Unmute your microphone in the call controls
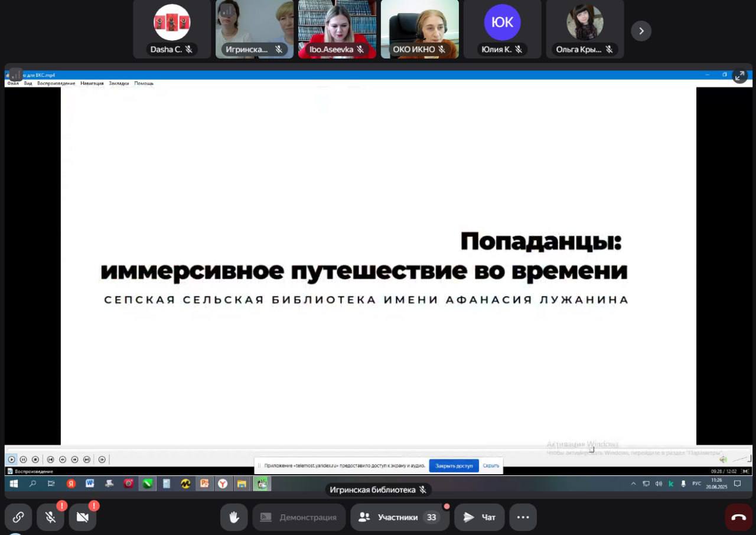This screenshot has width=756, height=535. pos(50,517)
